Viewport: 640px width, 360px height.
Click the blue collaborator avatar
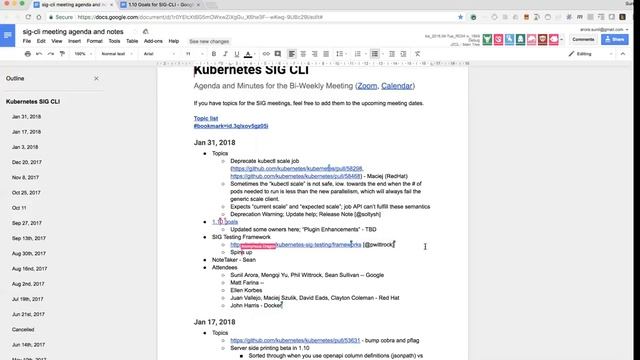point(509,39)
